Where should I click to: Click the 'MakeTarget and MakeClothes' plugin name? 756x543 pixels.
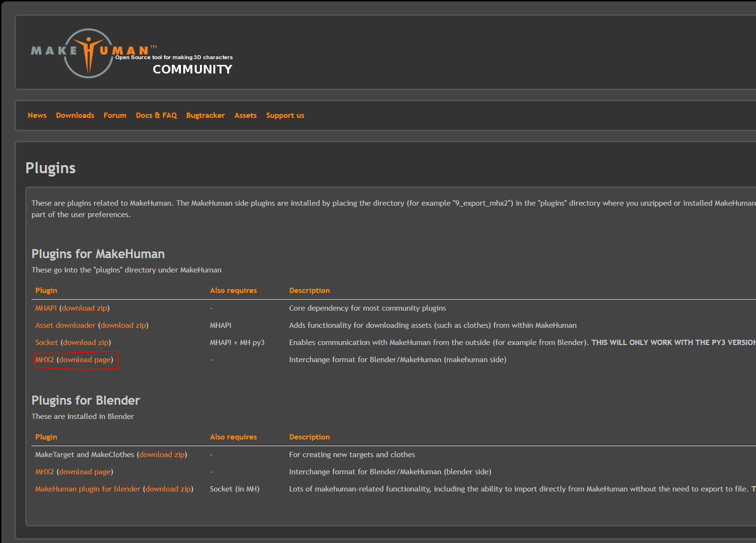(x=84, y=455)
